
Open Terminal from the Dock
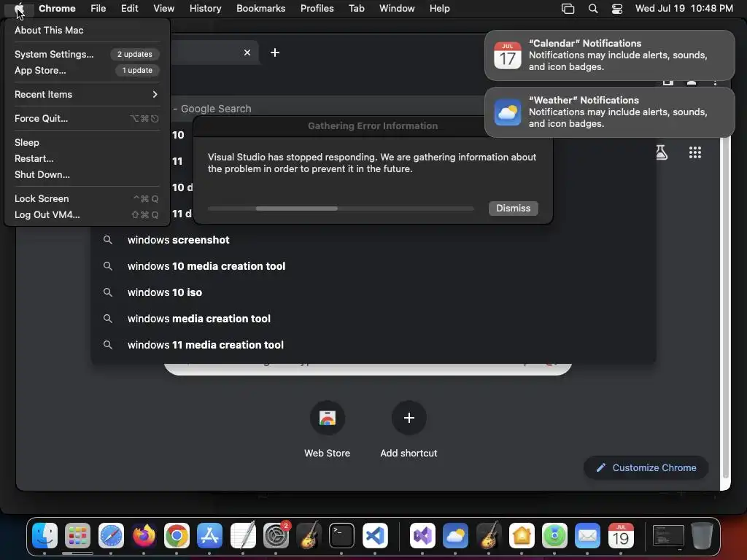[341, 536]
